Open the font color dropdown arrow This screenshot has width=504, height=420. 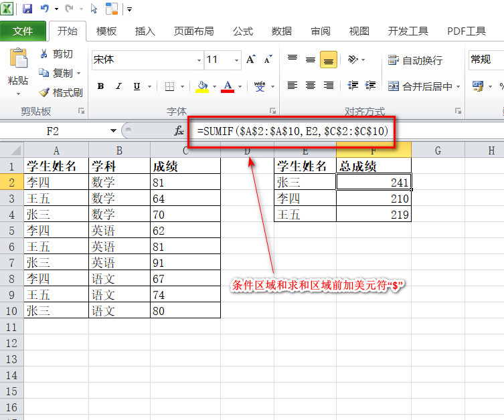240,86
